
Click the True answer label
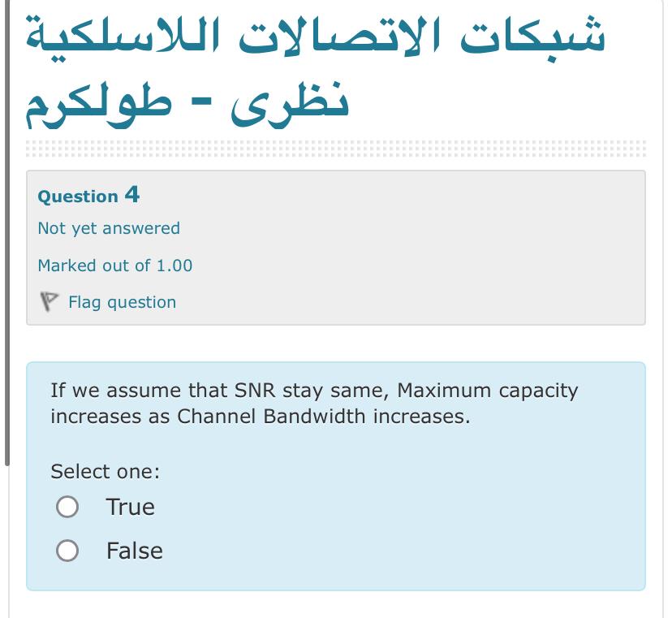pos(130,507)
